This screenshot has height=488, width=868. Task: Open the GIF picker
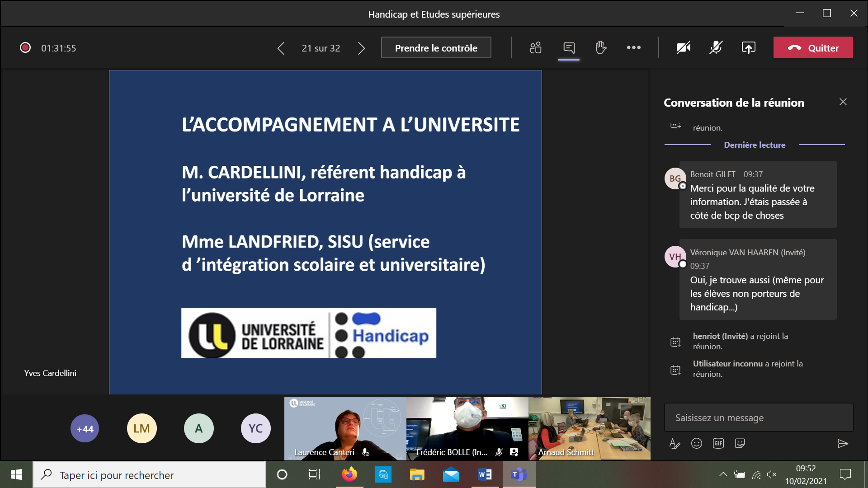point(718,444)
